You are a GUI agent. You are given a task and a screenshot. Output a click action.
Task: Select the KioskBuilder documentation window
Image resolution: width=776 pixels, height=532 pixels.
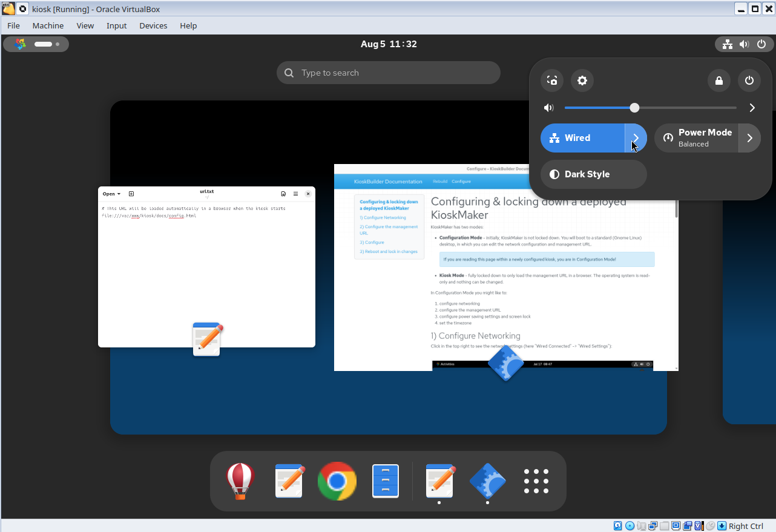click(506, 268)
